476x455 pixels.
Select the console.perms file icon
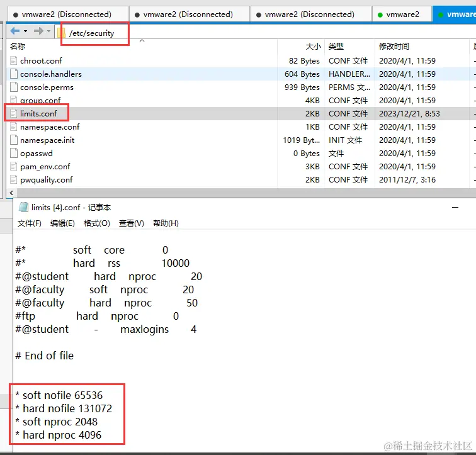point(14,87)
